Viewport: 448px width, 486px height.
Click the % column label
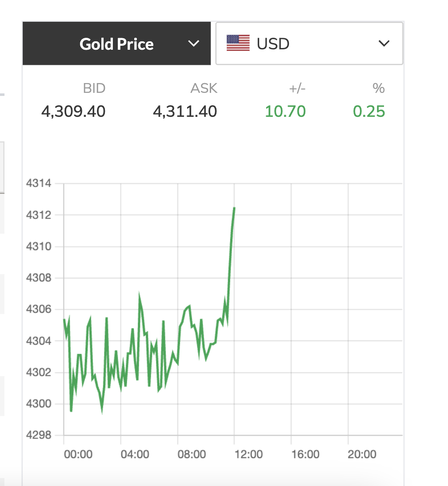(x=379, y=88)
